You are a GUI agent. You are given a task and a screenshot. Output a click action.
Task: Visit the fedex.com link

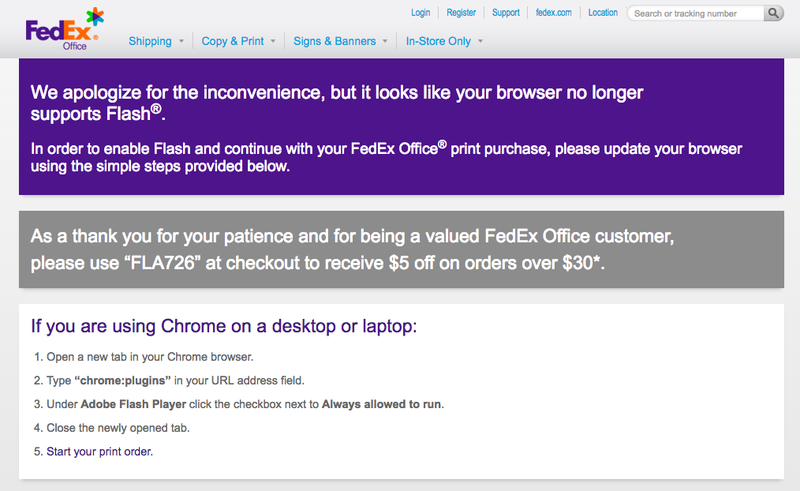pyautogui.click(x=554, y=13)
